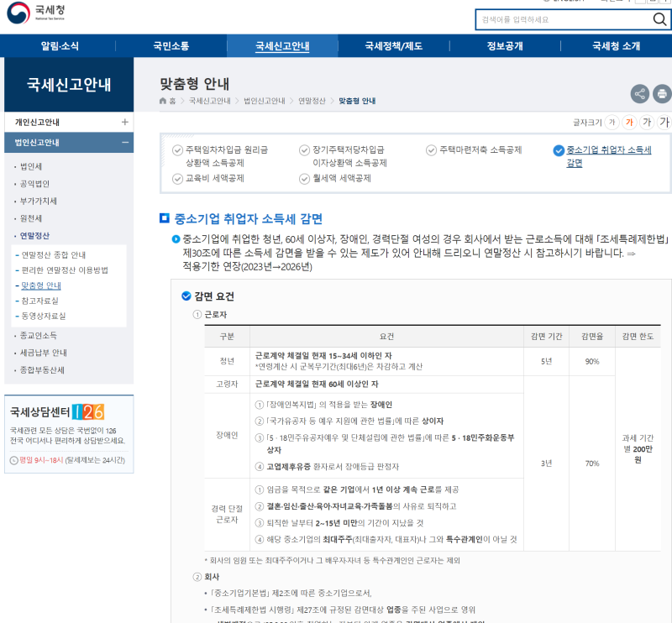Click the 감면 한도 column header
The image size is (672, 623).
coord(638,337)
